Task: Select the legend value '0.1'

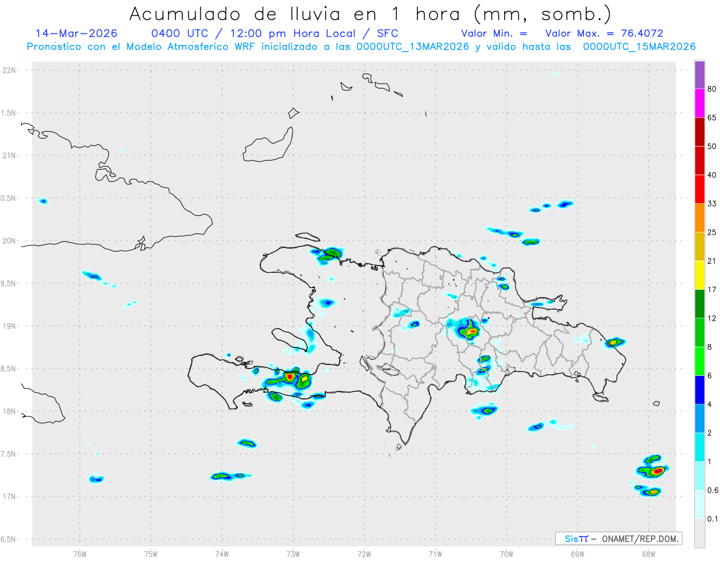Action: 713,519
